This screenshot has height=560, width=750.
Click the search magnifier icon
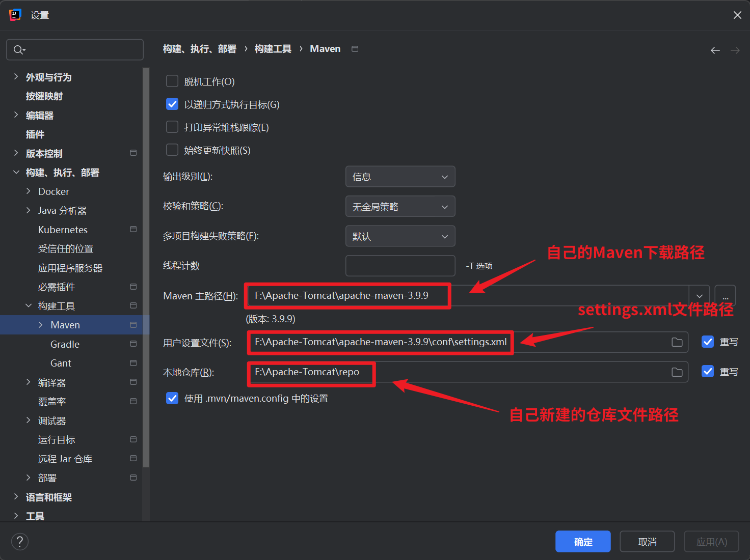19,50
